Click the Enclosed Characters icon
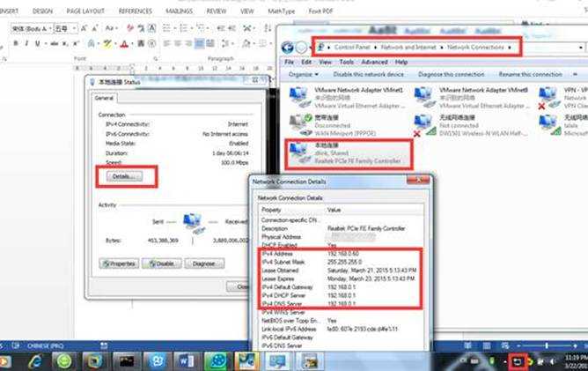The width and height of the screenshot is (588, 371). 152,44
